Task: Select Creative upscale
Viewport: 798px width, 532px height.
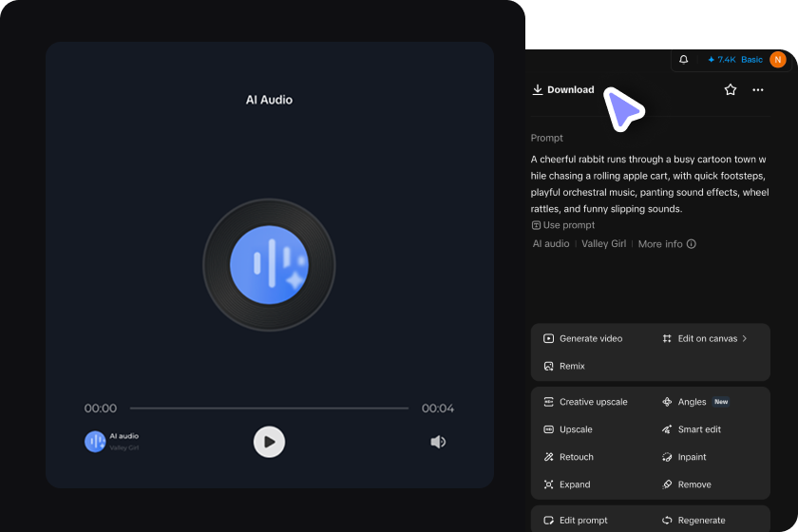Action: click(x=585, y=402)
